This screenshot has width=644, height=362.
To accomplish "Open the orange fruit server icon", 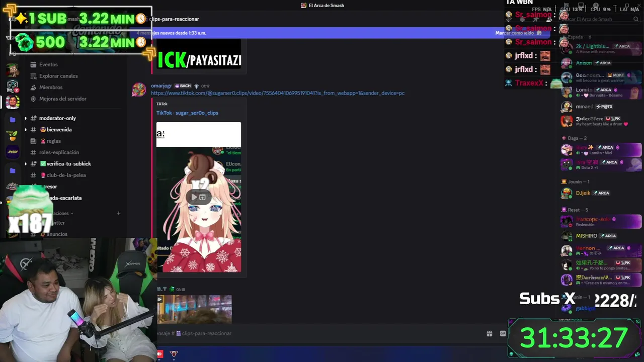I will coord(12,135).
